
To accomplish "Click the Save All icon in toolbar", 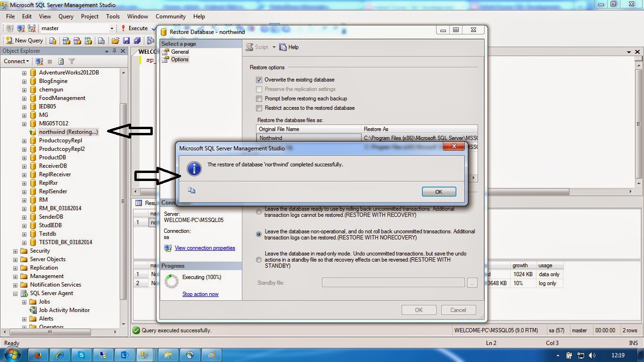I will (138, 41).
